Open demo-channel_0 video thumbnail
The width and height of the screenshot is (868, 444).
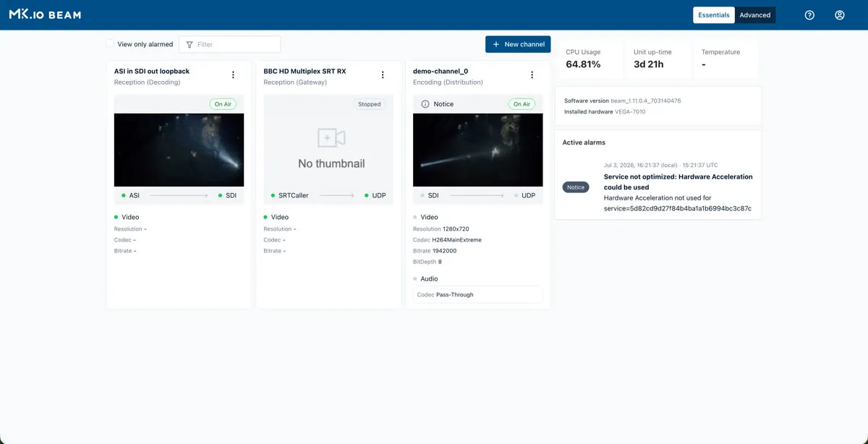477,150
